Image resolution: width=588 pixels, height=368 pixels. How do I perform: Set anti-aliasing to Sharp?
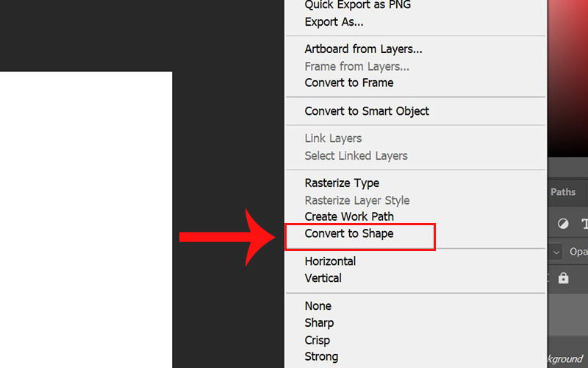[319, 323]
